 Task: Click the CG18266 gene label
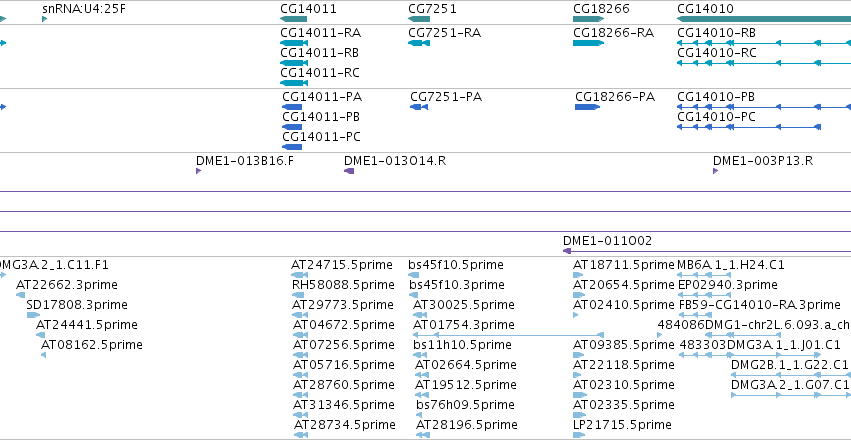(x=601, y=9)
